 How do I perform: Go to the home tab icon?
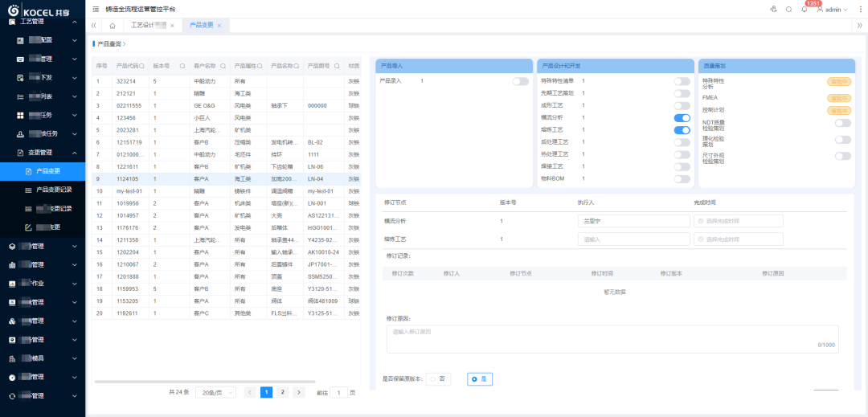pos(113,26)
